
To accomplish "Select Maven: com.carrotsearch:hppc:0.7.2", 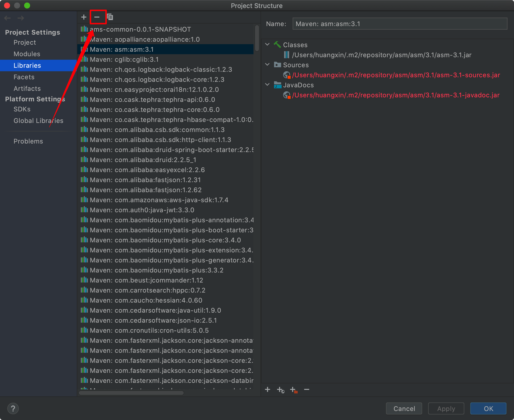I will (165, 290).
